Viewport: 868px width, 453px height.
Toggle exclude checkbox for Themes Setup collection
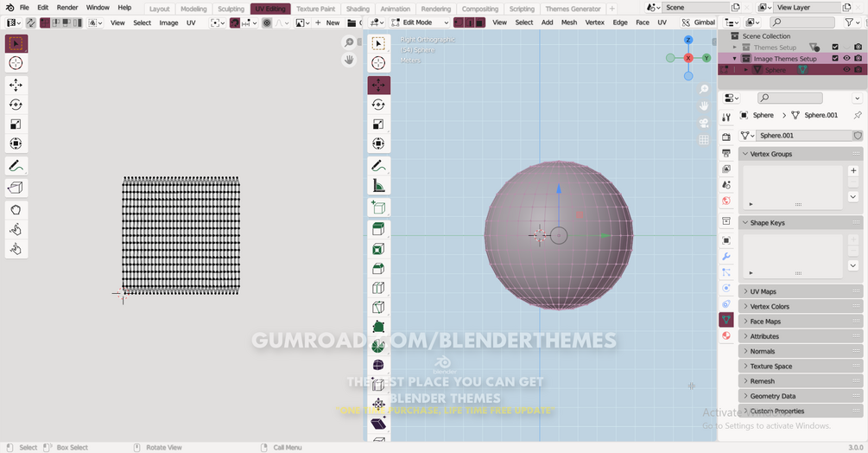point(835,47)
